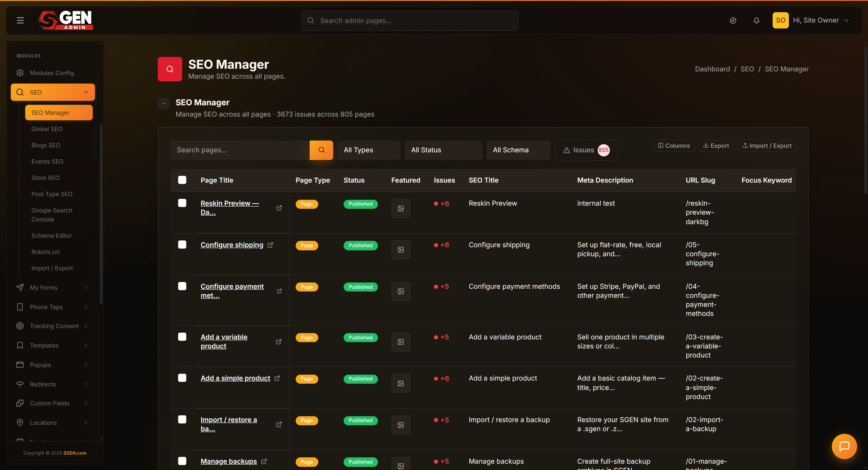This screenshot has height=470, width=868.
Task: Open Add a variable product external link icon
Action: click(279, 342)
